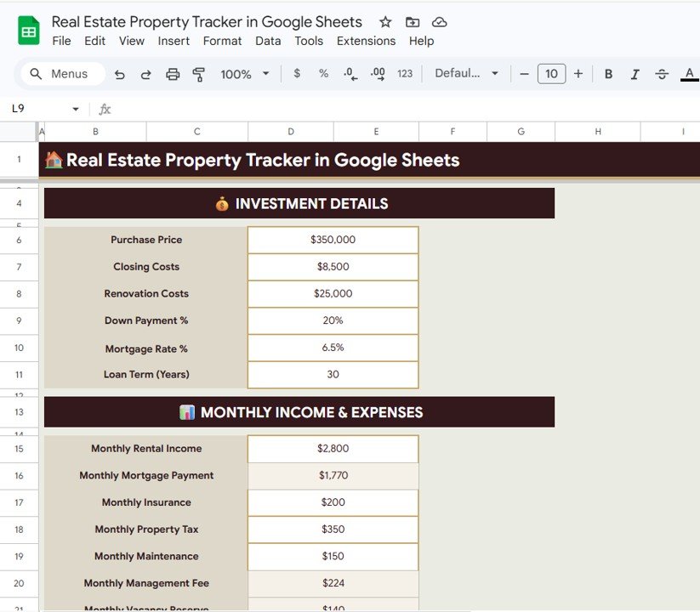Select row 16 header

[19, 476]
